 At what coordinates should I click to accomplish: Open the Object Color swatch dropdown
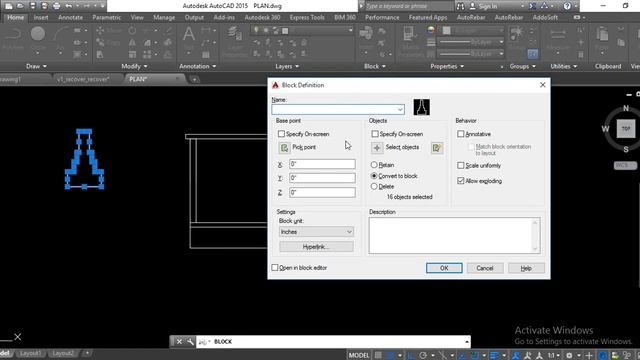(473, 31)
